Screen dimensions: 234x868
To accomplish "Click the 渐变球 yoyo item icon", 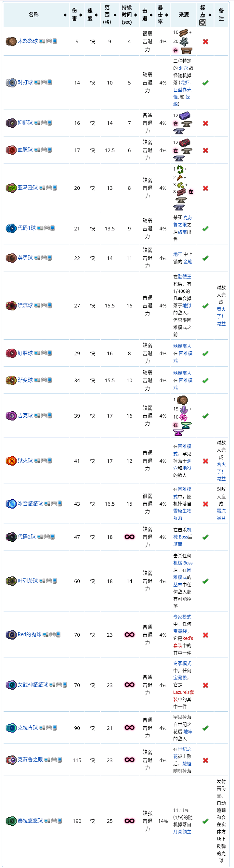I will pyautogui.click(x=11, y=380).
